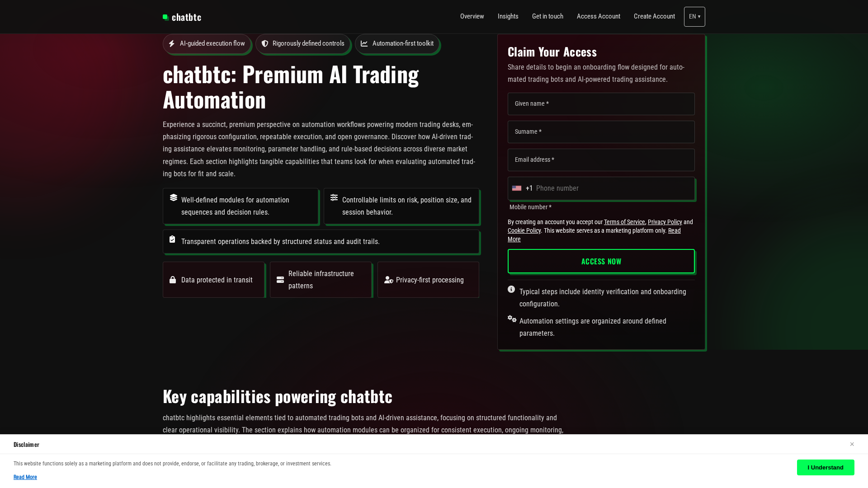Select Get in touch nav item

pos(547,16)
